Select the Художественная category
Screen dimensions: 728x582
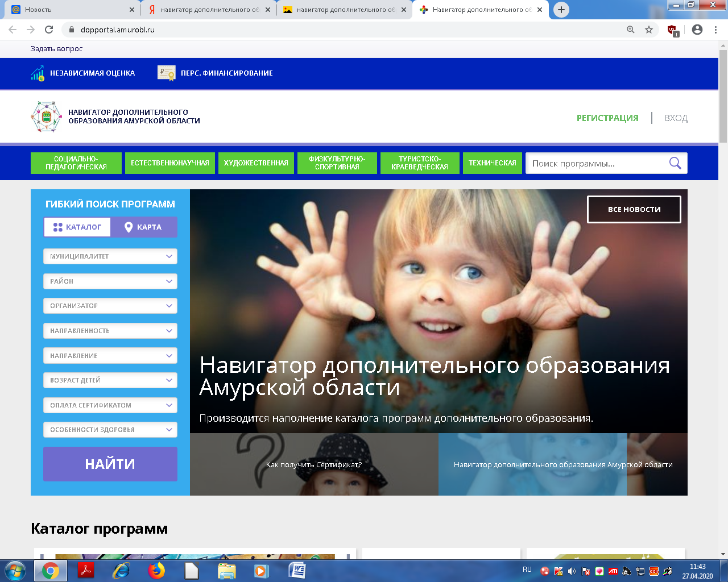click(x=256, y=163)
